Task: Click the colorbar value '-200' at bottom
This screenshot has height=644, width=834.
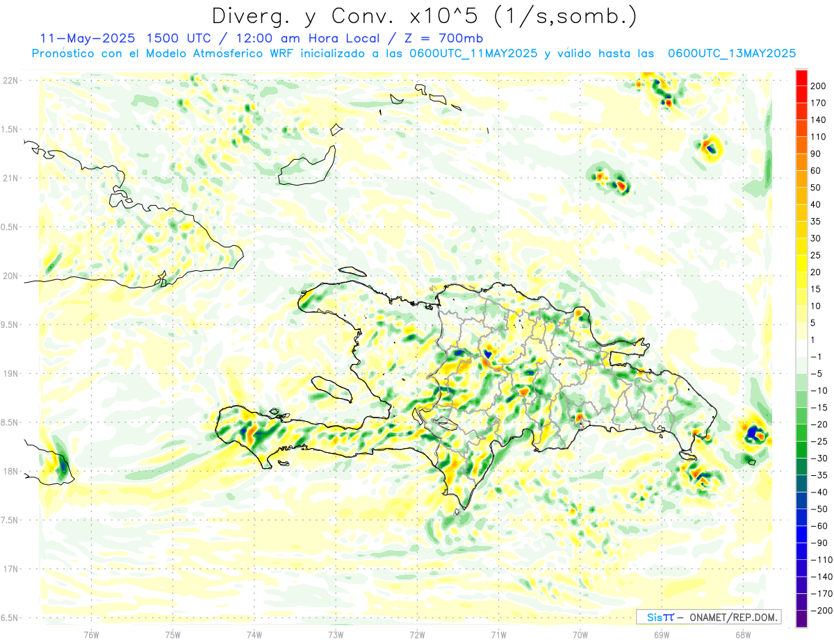Action: (821, 610)
